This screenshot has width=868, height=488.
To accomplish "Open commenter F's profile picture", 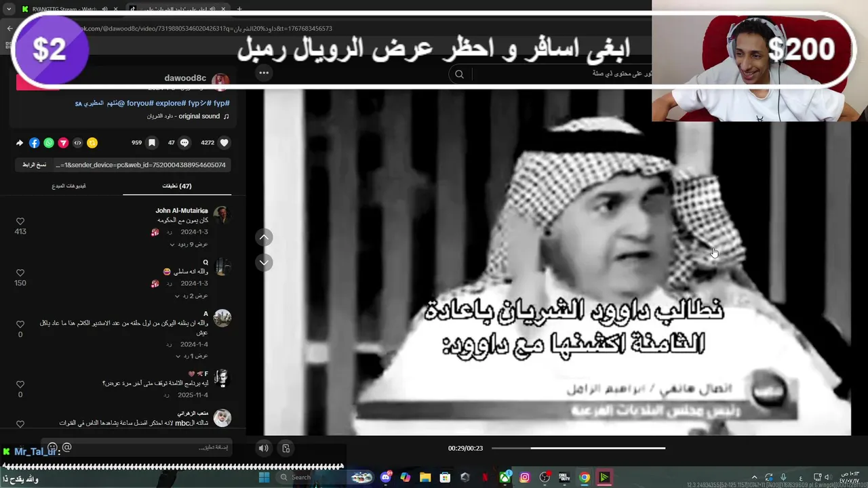I will pos(222,378).
